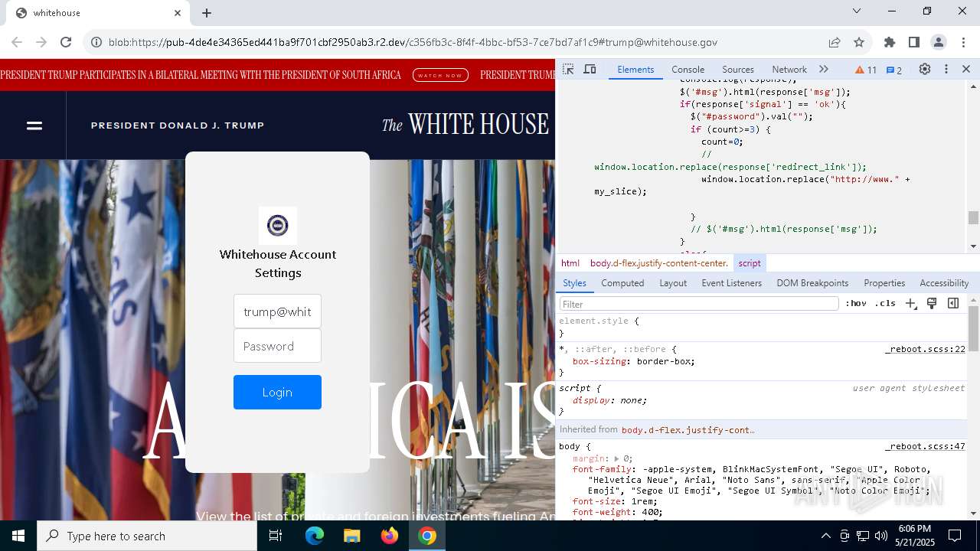This screenshot has width=980, height=551.
Task: Open the Styles sub-tab
Action: pos(574,283)
